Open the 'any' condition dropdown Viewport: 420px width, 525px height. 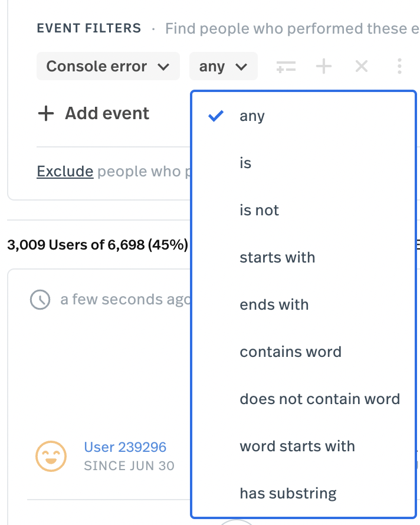(x=224, y=66)
